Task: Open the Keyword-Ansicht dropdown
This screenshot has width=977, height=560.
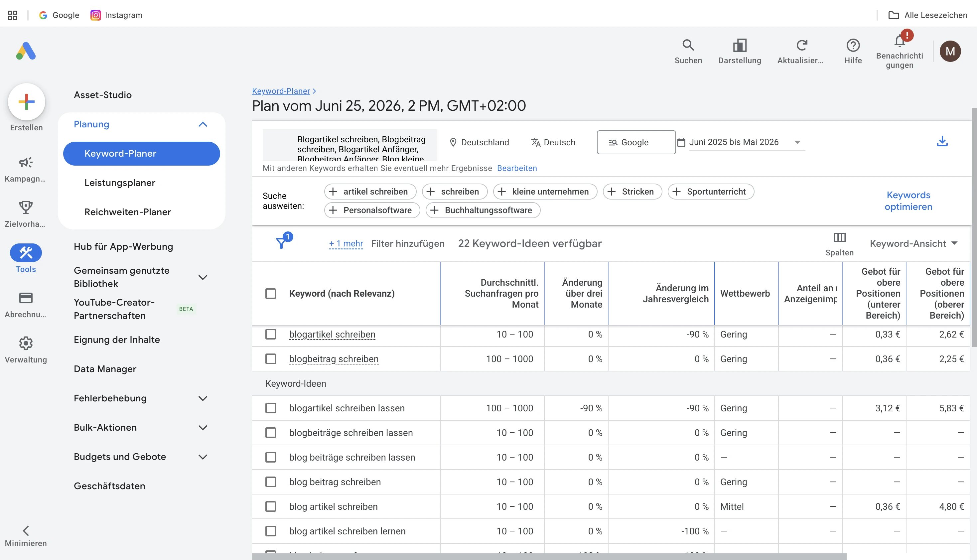Action: (913, 243)
